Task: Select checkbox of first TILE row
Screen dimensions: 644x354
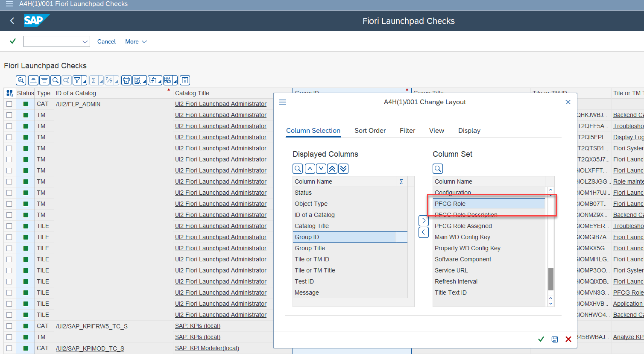Action: click(x=9, y=226)
